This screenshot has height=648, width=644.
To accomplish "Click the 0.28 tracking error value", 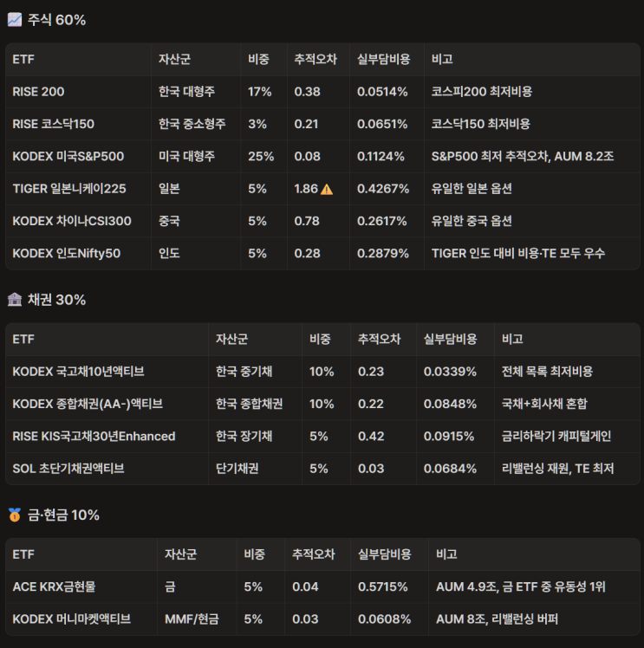I will coord(307,253).
